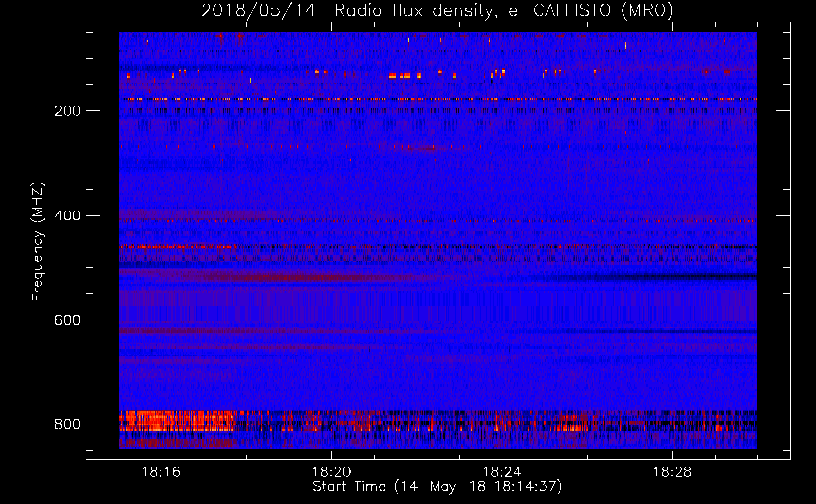Click the '400' frequency tick label
816x504 pixels.
click(x=68, y=216)
